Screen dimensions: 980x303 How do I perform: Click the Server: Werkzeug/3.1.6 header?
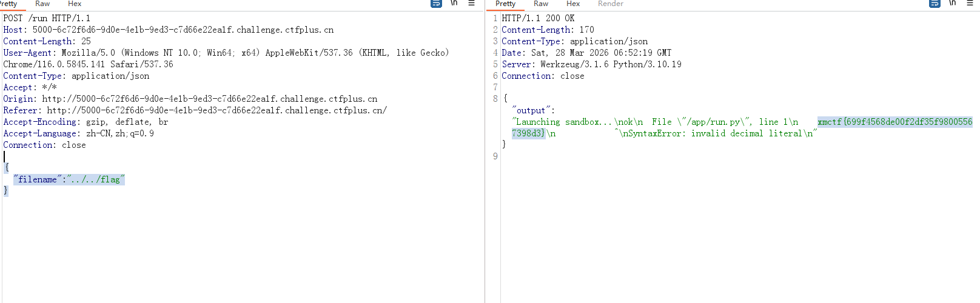(x=592, y=64)
